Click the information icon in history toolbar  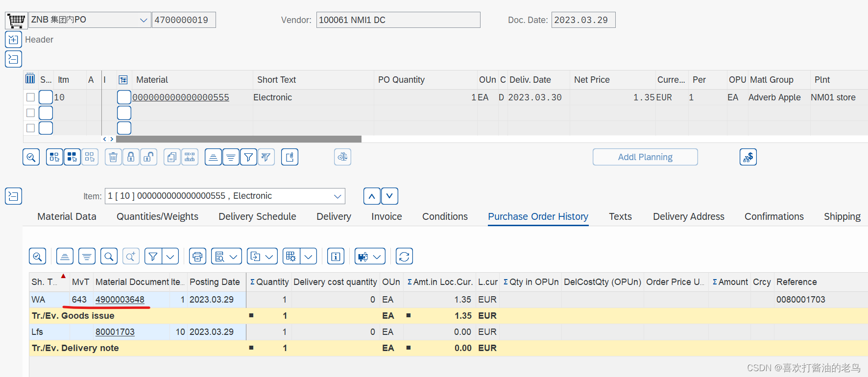tap(336, 257)
